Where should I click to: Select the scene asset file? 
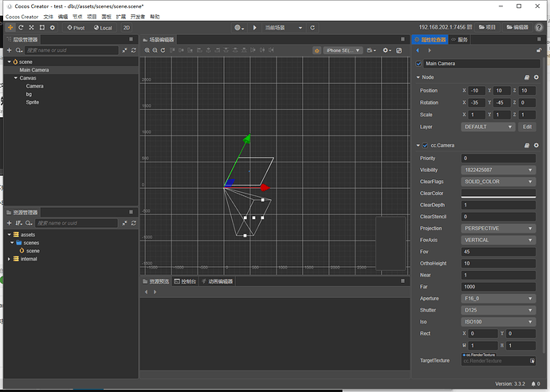pyautogui.click(x=33, y=251)
